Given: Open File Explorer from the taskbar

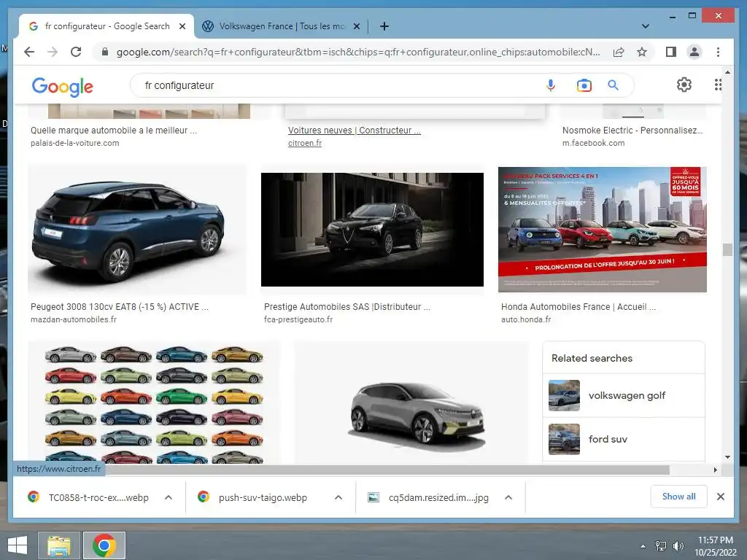Looking at the screenshot, I should (59, 545).
